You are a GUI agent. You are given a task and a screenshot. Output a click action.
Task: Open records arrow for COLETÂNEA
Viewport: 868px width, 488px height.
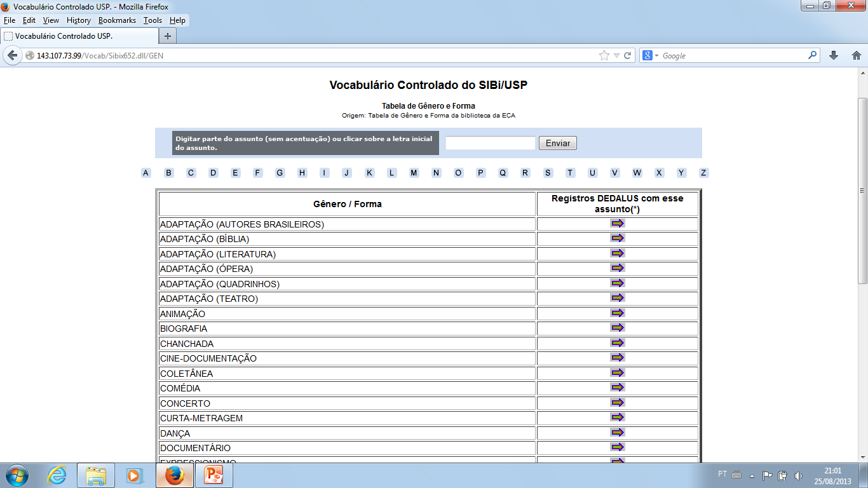pos(618,372)
